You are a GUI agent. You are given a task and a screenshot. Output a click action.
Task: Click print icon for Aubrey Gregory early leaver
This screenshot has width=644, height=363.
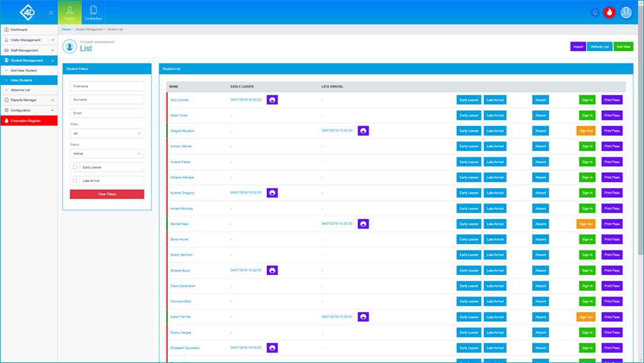[272, 193]
